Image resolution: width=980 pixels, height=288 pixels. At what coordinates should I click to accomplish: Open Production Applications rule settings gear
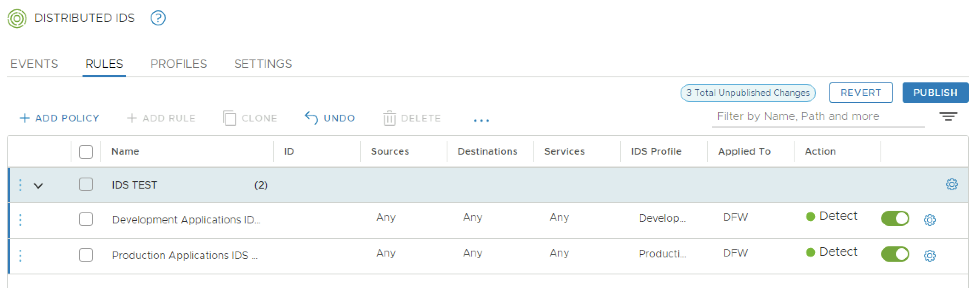click(x=929, y=256)
